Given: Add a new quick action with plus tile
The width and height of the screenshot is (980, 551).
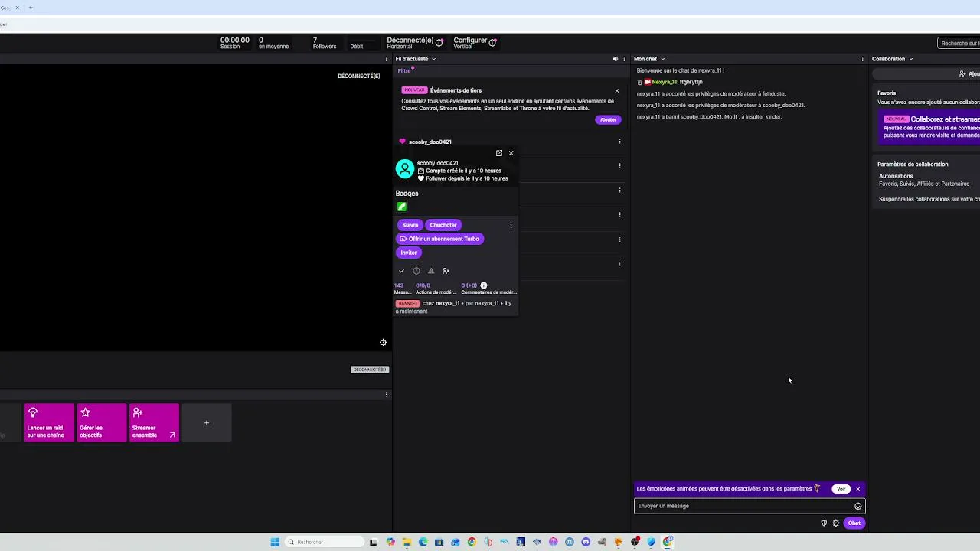Looking at the screenshot, I should 207,423.
